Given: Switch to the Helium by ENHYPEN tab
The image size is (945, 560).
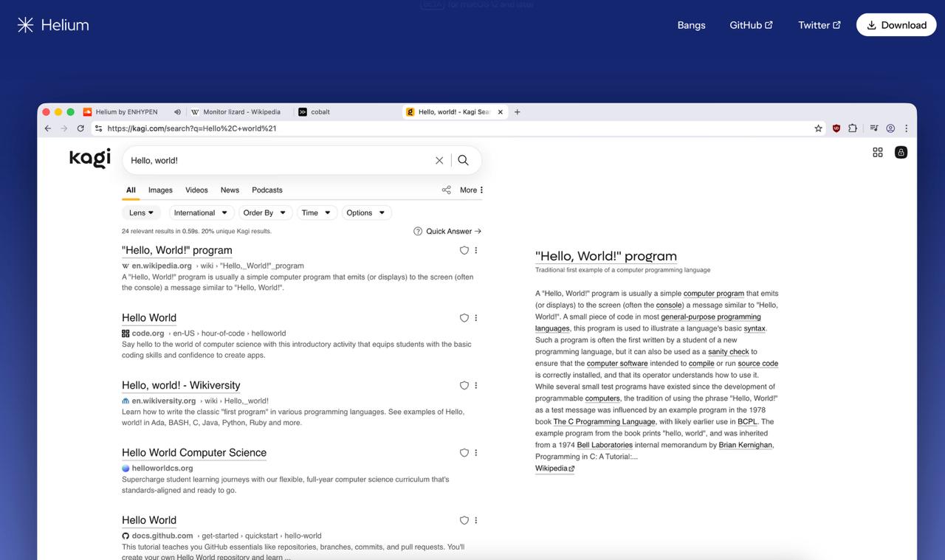Looking at the screenshot, I should pyautogui.click(x=126, y=112).
